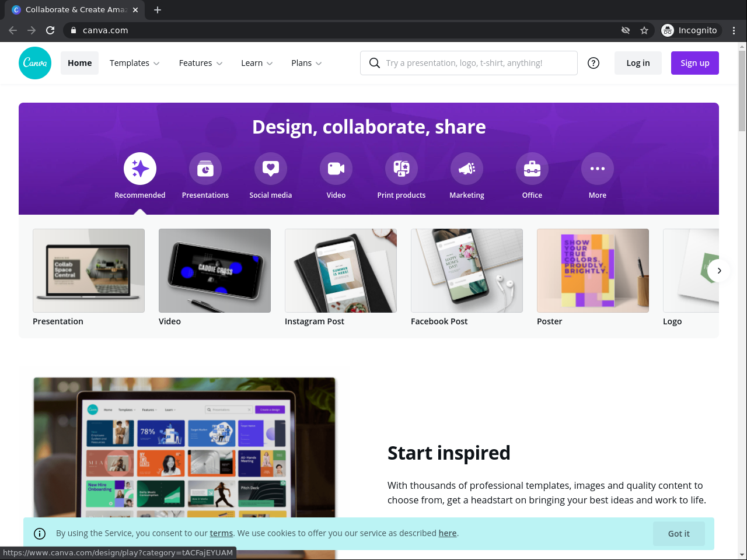Click the scrollbar down arrow
Image resolution: width=747 pixels, height=560 pixels.
point(742,555)
